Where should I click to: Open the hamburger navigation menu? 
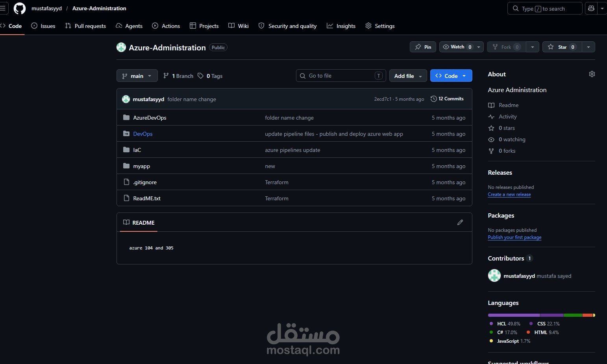[2, 8]
